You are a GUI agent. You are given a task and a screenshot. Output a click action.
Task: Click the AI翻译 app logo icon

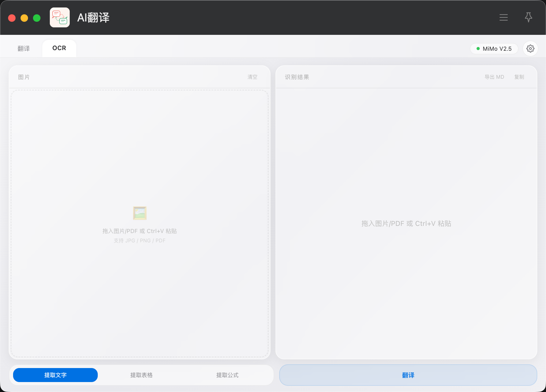tap(60, 17)
